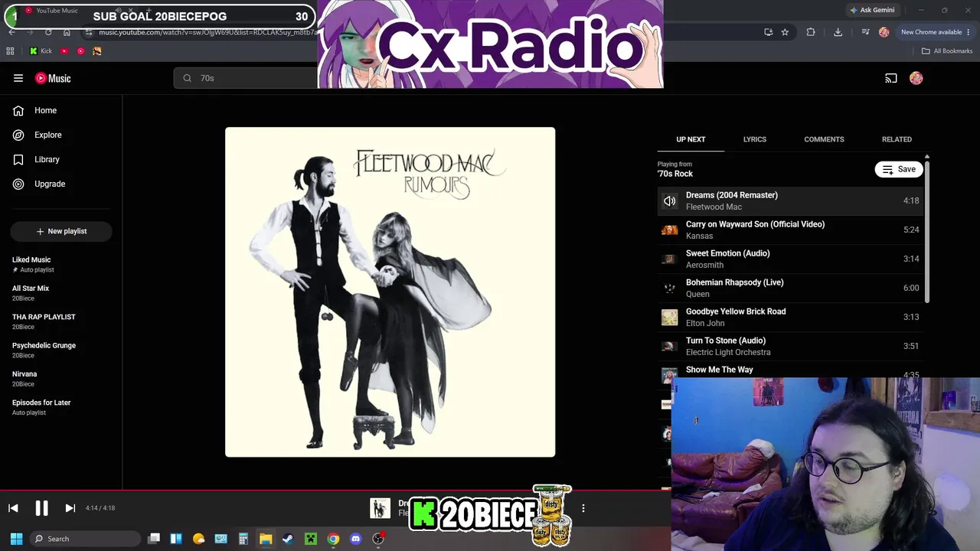Click the 70s search input field
This screenshot has width=980, height=551.
tap(245, 78)
